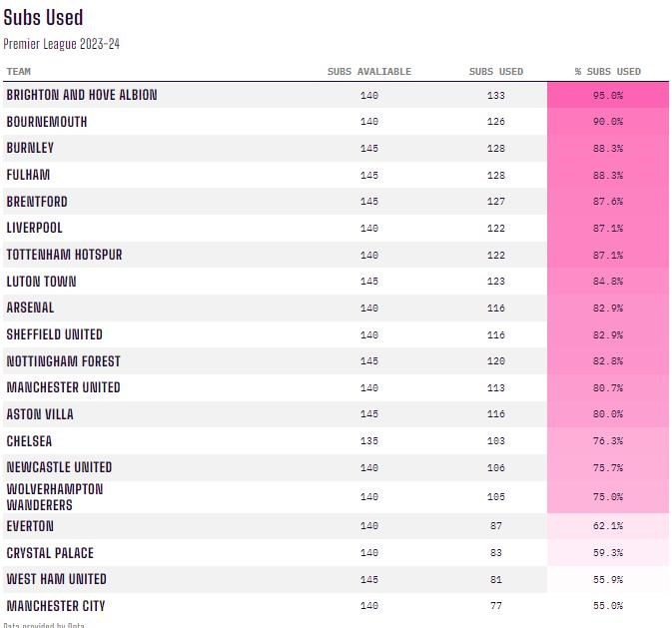Viewport: 672px width, 628px height.
Task: Click the Premier League 2023-24 subtitle
Action: (62, 44)
